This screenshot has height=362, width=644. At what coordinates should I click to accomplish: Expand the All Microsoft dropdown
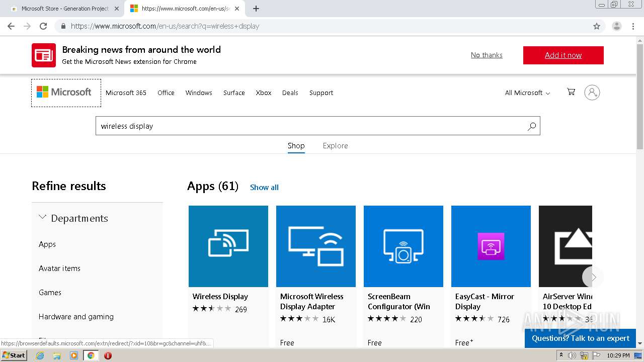pos(527,93)
